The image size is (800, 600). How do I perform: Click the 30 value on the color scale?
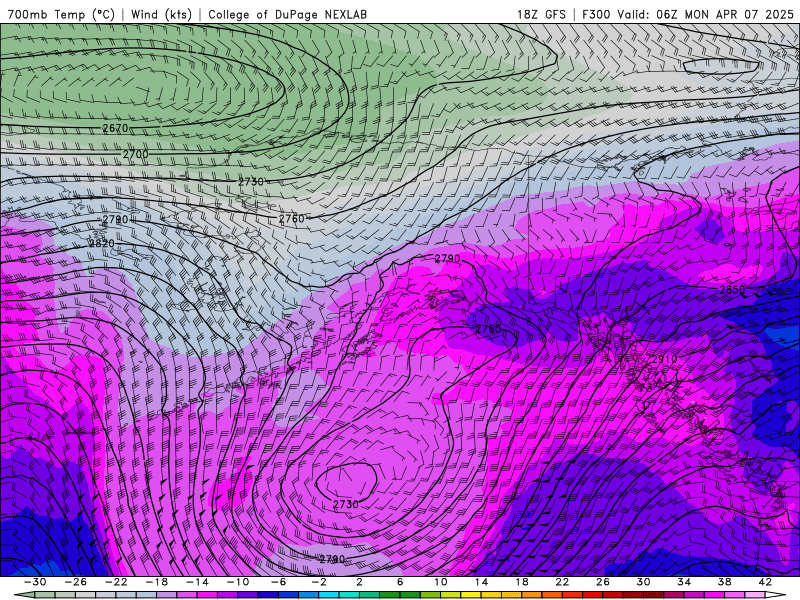click(x=643, y=582)
